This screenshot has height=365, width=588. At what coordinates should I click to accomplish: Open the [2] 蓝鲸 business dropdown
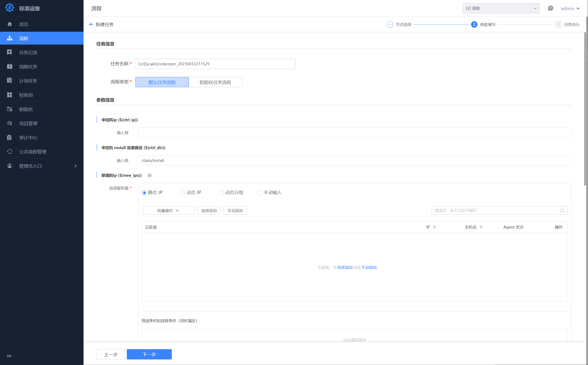[x=501, y=8]
